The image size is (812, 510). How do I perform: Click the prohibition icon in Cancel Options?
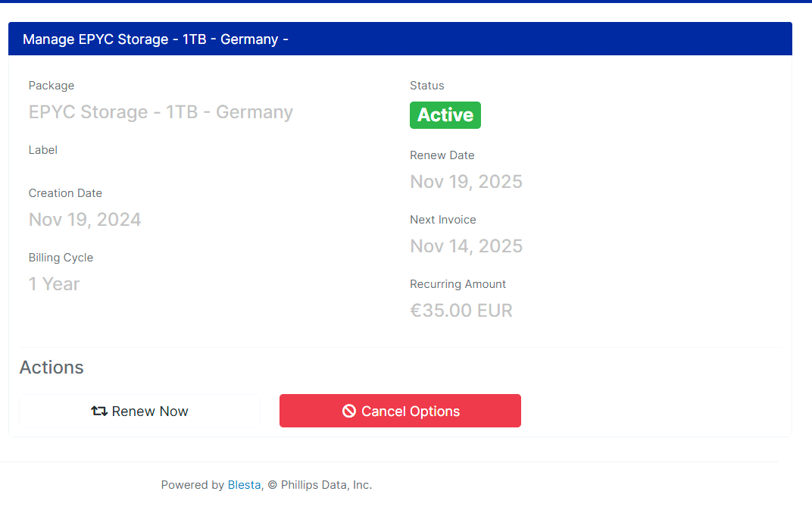[349, 411]
